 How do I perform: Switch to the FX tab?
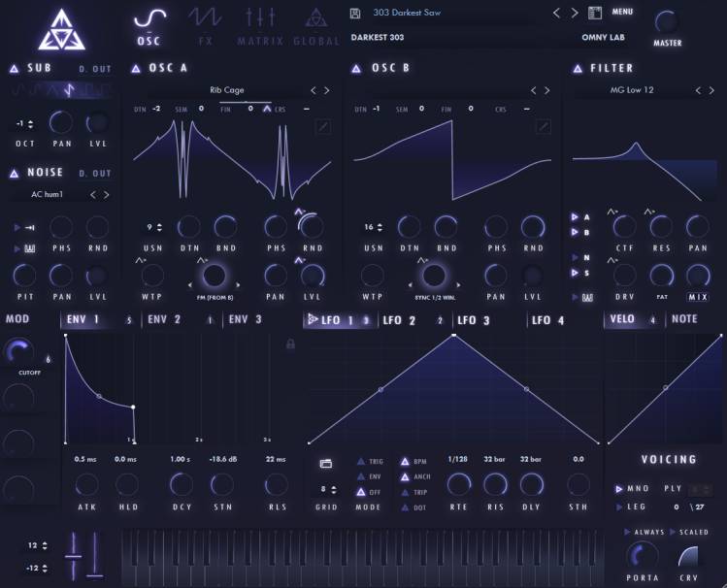tap(205, 25)
